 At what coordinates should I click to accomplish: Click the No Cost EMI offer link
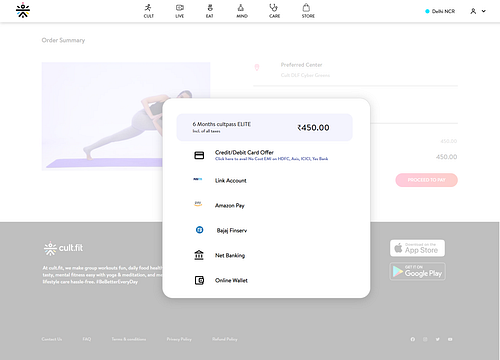271,159
